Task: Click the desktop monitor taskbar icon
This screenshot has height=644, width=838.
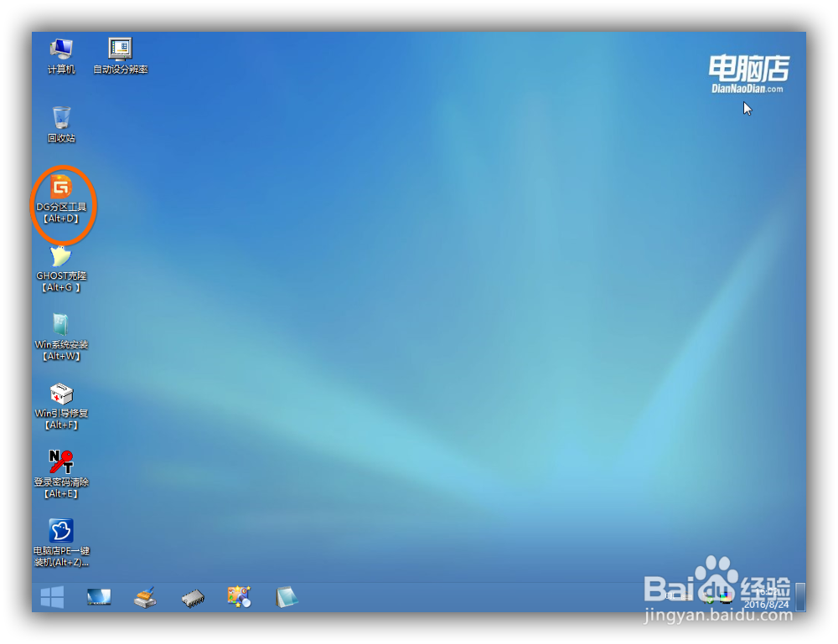Action: [x=99, y=597]
